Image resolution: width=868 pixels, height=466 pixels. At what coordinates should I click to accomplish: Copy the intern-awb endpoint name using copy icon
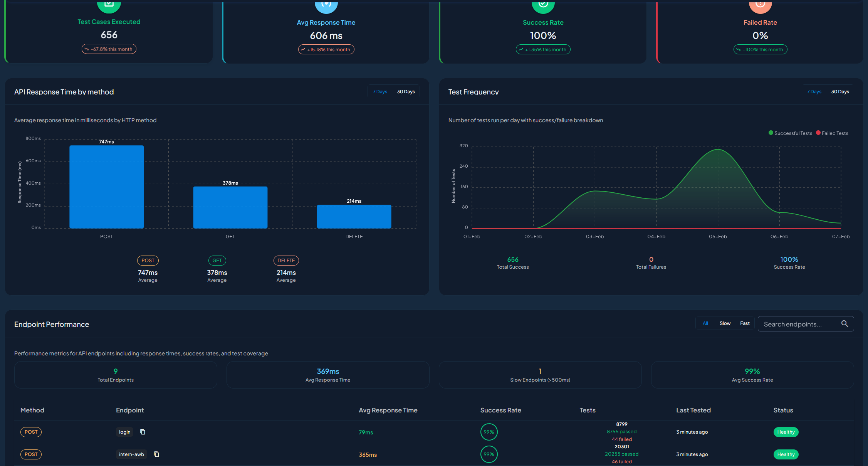pos(156,454)
